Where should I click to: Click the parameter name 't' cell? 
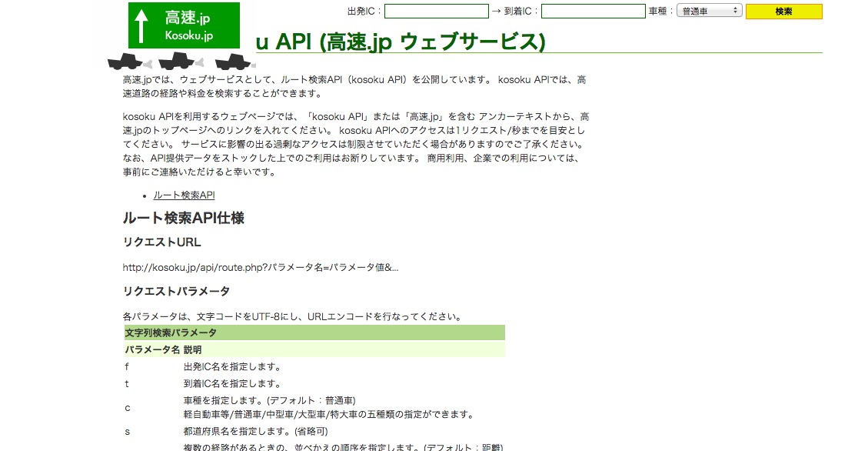click(x=127, y=383)
